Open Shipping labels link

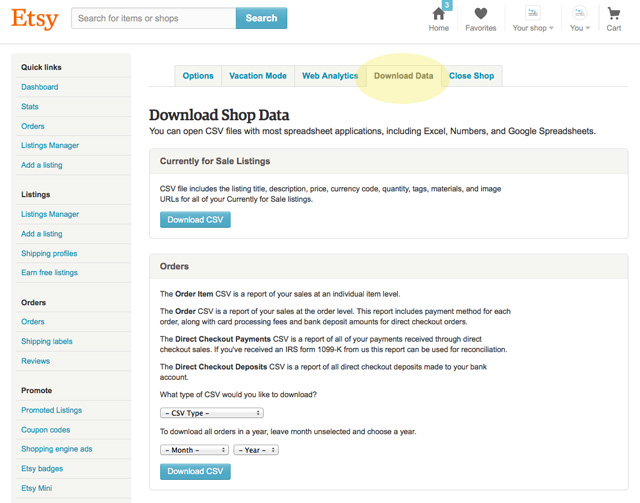[47, 341]
